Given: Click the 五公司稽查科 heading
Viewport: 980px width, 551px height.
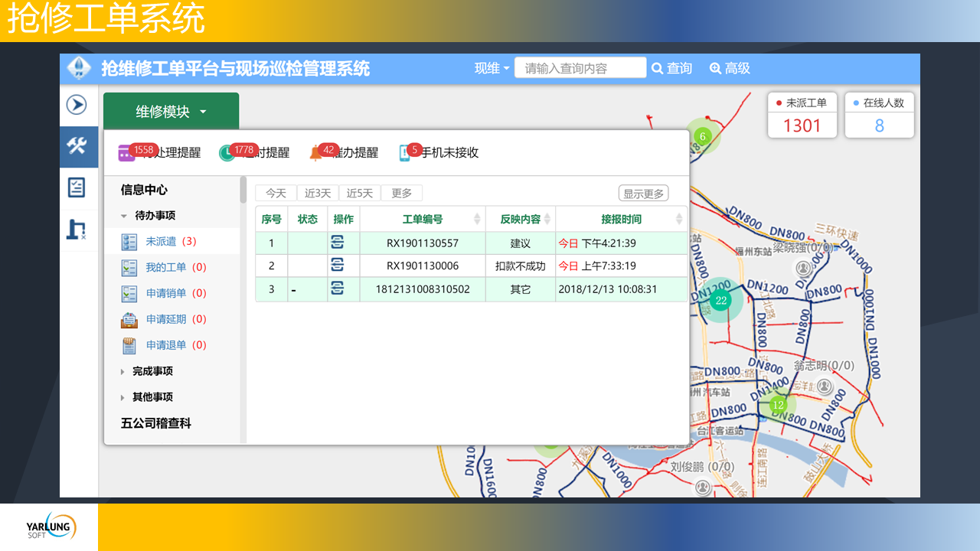Looking at the screenshot, I should pos(156,423).
